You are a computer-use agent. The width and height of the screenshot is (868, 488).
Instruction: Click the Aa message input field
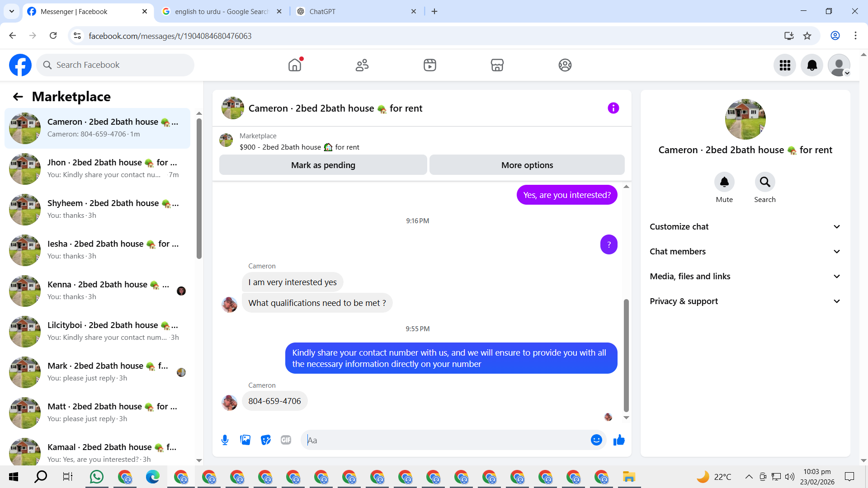point(445,440)
